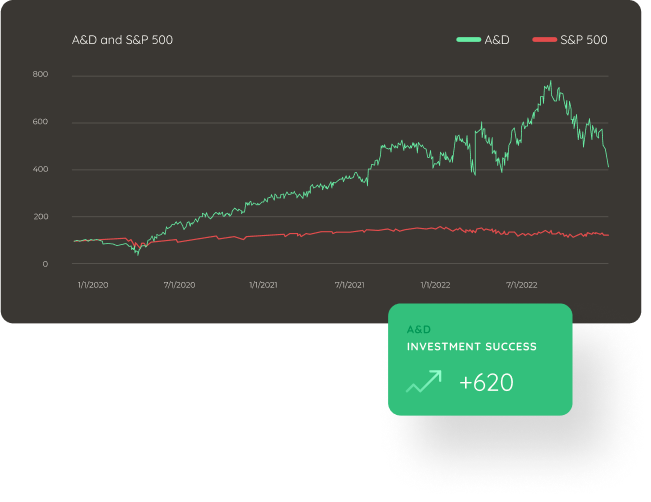Screen dimensions: 651x502
Task: Select the 7/1/2021 x-axis date label
Action: point(349,285)
